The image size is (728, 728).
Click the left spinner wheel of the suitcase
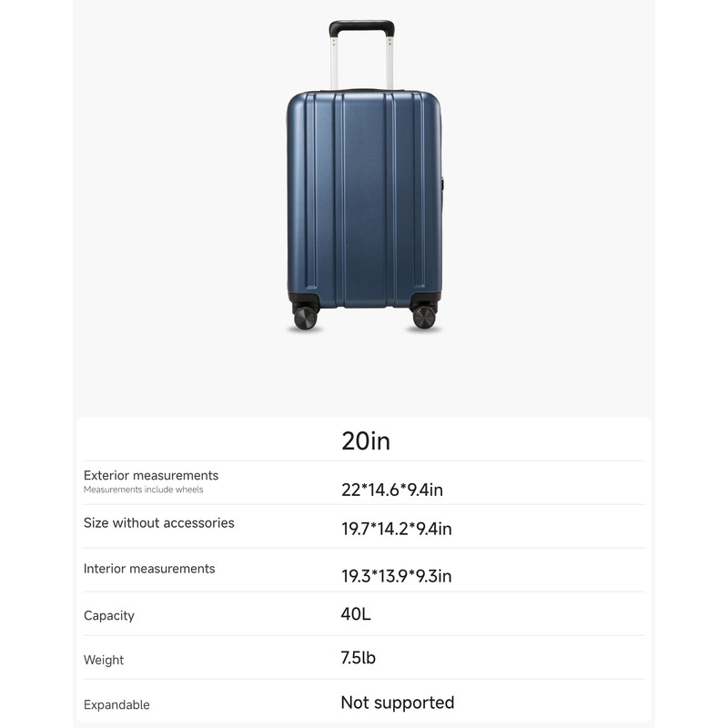pyautogui.click(x=305, y=317)
